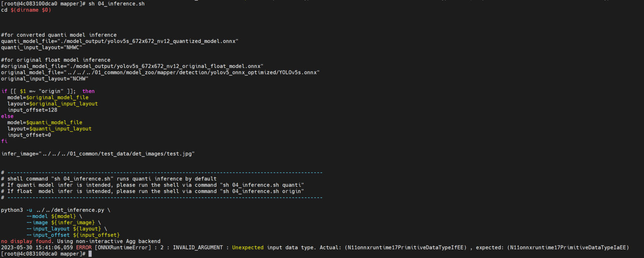Click the quanti_input_layout="NHWC" line
Image resolution: width=644 pixels, height=258 pixels.
coord(41,47)
